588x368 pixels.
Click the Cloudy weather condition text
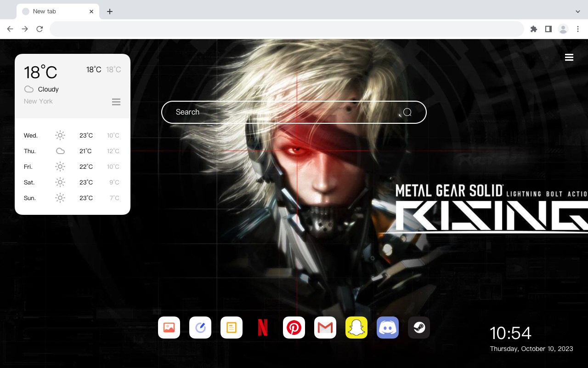(x=48, y=89)
